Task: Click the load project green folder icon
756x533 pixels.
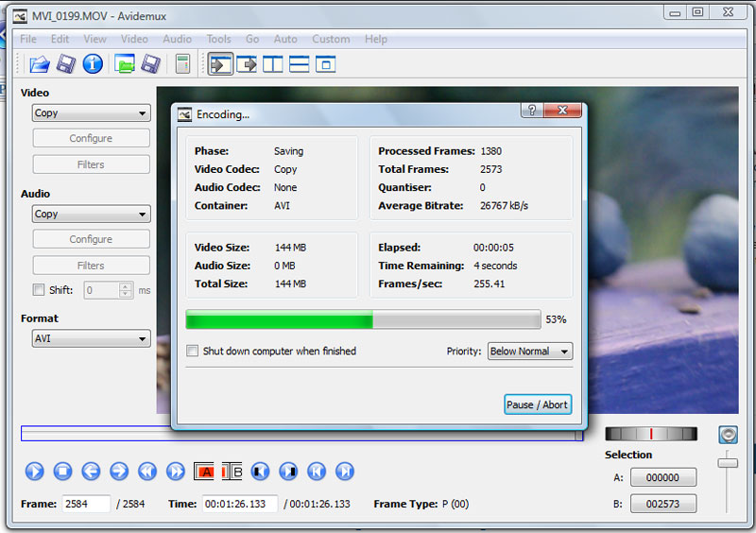Action: tap(125, 63)
